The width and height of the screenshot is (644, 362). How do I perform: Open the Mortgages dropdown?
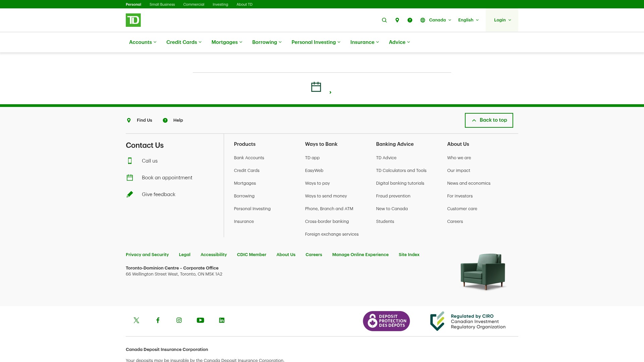click(x=227, y=42)
